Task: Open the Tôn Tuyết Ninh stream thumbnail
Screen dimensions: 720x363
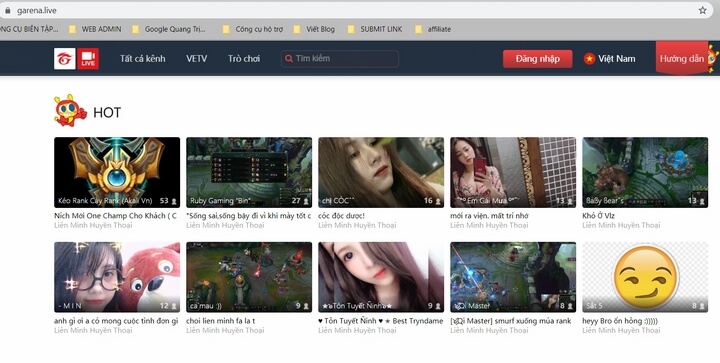Action: [381, 277]
